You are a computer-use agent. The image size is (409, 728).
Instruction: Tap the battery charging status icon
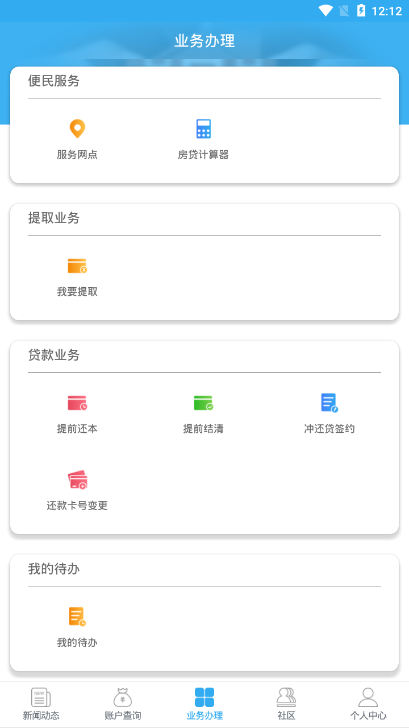click(361, 11)
